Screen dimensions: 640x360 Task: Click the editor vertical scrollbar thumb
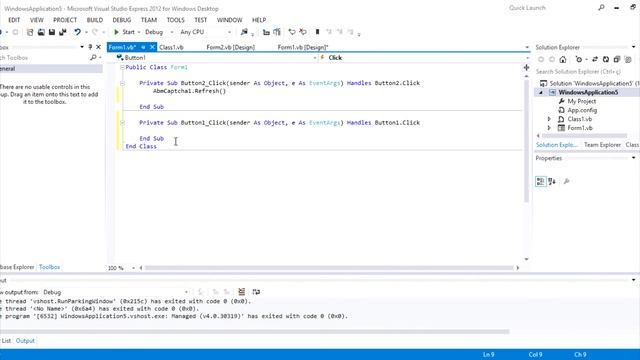527,141
